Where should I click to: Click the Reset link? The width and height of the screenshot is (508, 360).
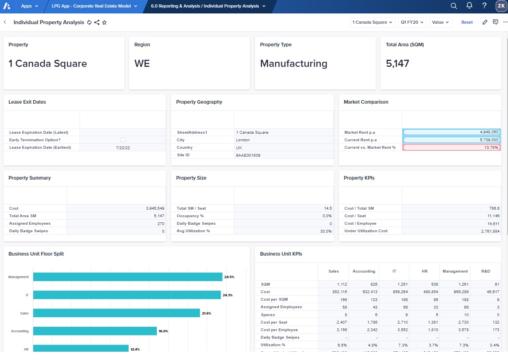(x=467, y=22)
